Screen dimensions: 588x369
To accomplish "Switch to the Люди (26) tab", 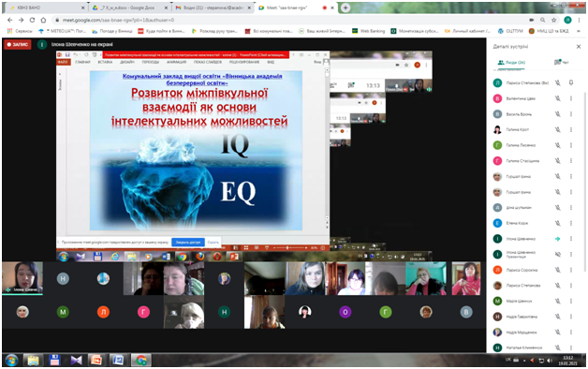I will (x=511, y=63).
